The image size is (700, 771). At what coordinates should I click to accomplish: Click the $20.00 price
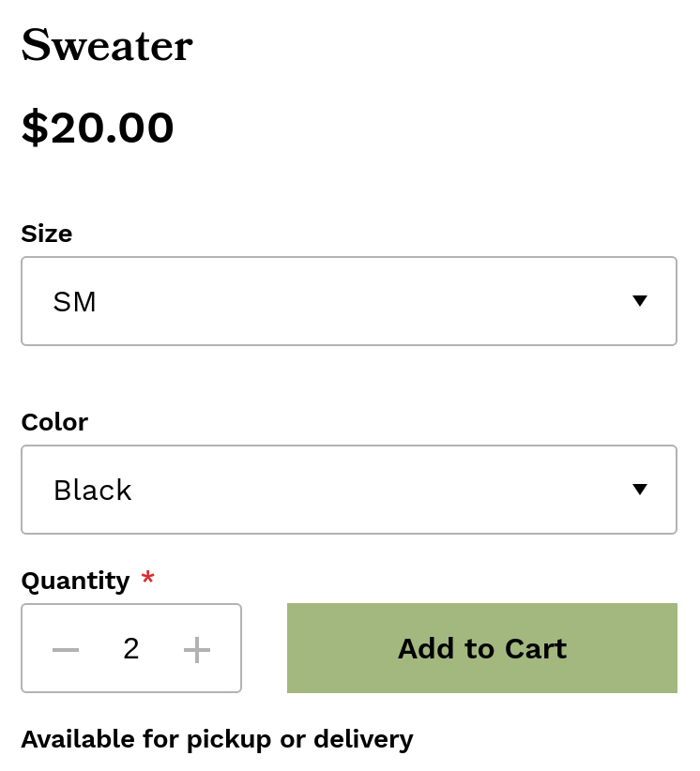point(98,128)
